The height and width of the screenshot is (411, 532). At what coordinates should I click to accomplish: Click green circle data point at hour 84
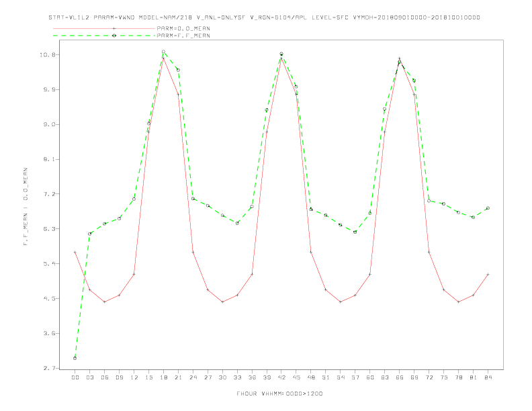coord(488,208)
